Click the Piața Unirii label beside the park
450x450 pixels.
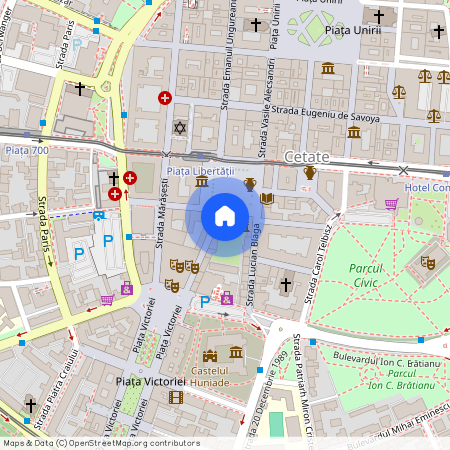pos(353,30)
